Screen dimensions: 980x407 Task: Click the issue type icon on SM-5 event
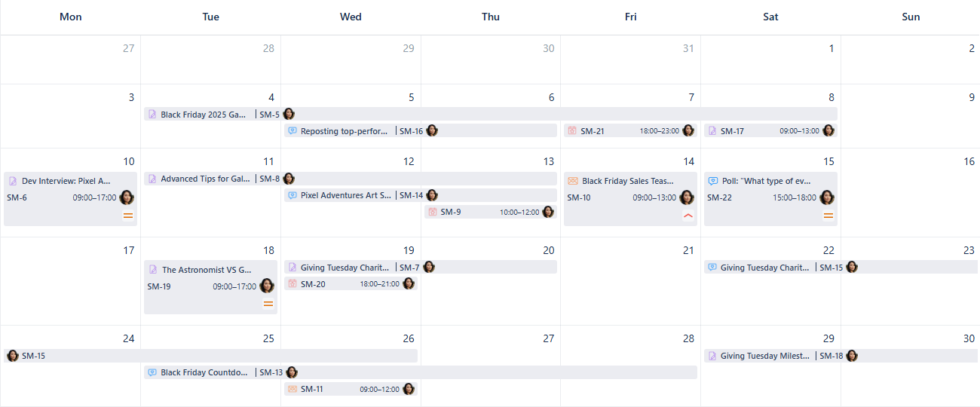coord(152,115)
